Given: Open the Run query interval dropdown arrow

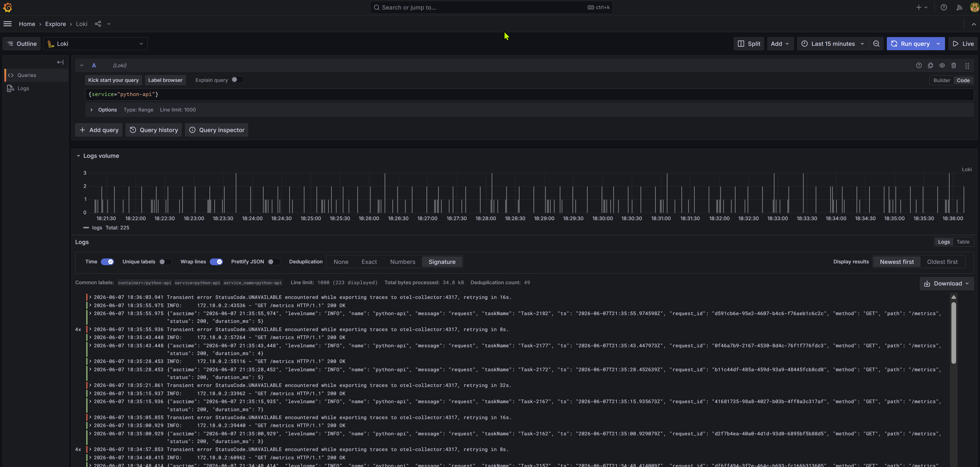Looking at the screenshot, I should click(938, 44).
